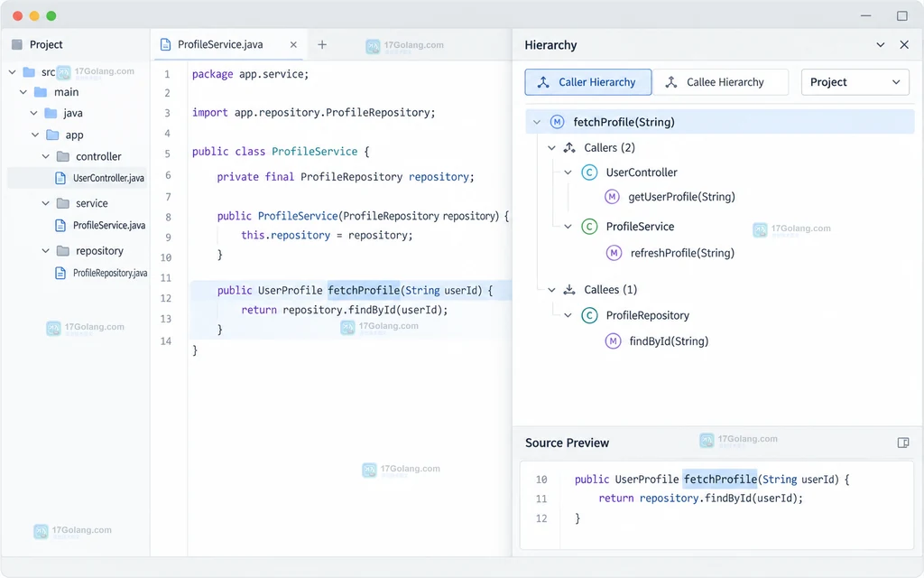The width and height of the screenshot is (924, 578).
Task: Close the ProfileService.java editor tab
Action: (293, 44)
